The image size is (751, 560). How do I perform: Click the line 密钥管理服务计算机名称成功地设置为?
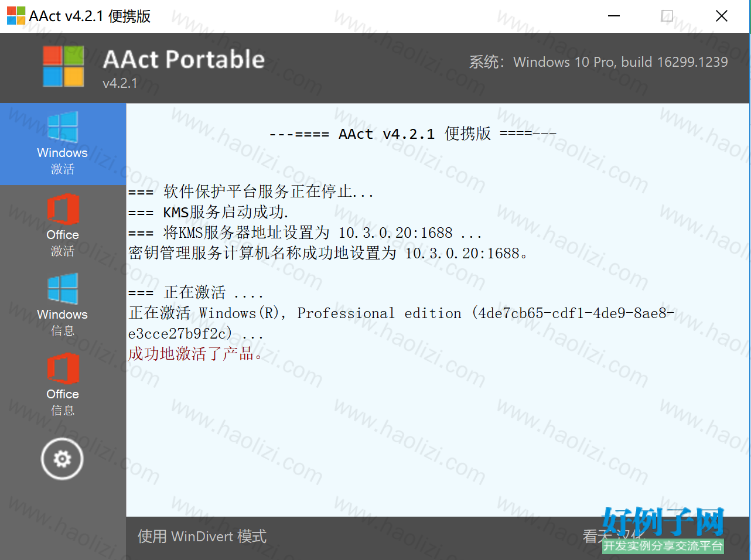(328, 253)
